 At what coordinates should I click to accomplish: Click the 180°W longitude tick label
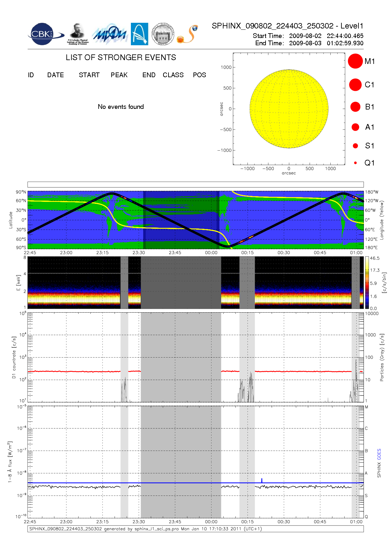[371, 192]
